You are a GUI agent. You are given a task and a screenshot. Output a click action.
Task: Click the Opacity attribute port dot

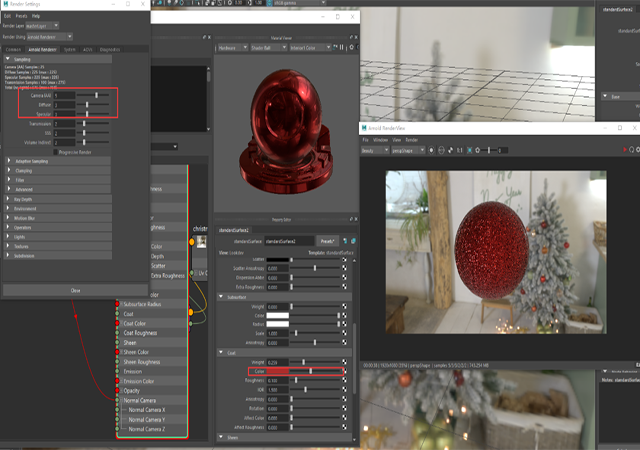click(x=117, y=390)
